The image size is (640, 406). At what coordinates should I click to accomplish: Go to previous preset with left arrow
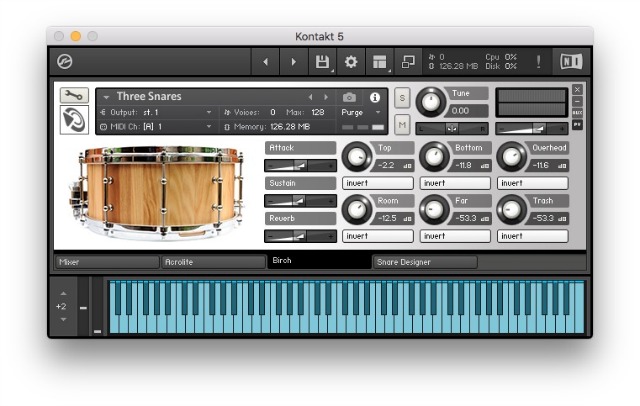point(266,62)
